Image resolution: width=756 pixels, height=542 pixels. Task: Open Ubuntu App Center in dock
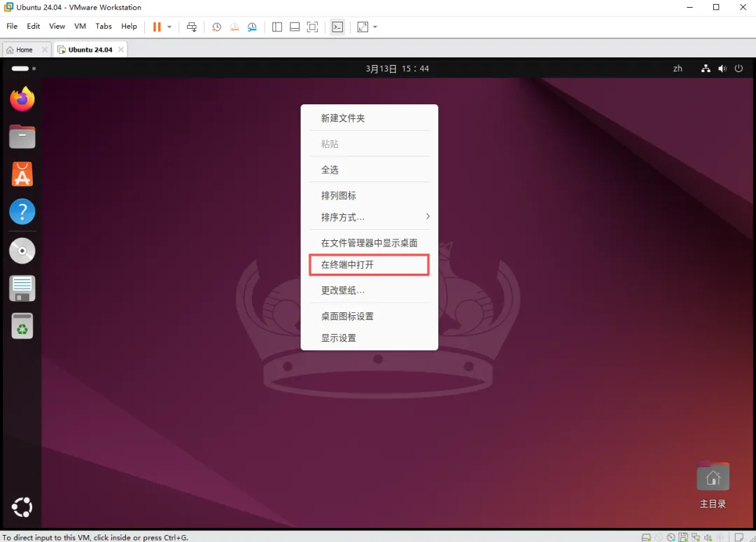click(22, 174)
